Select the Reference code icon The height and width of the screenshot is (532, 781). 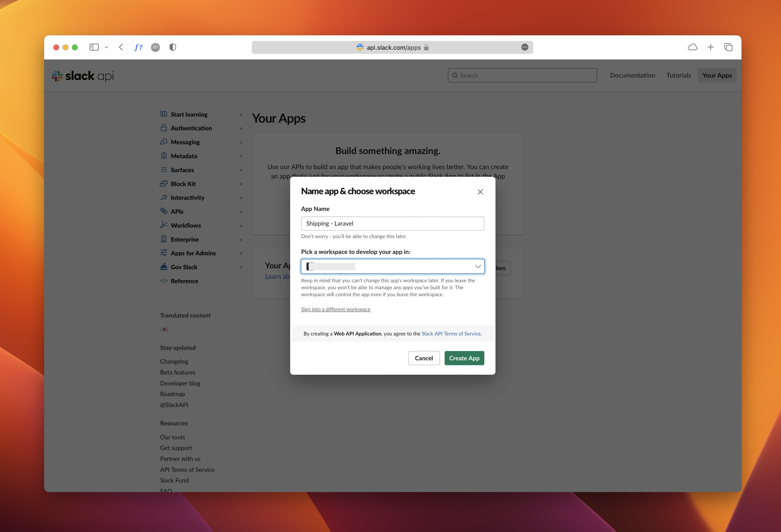(x=164, y=281)
